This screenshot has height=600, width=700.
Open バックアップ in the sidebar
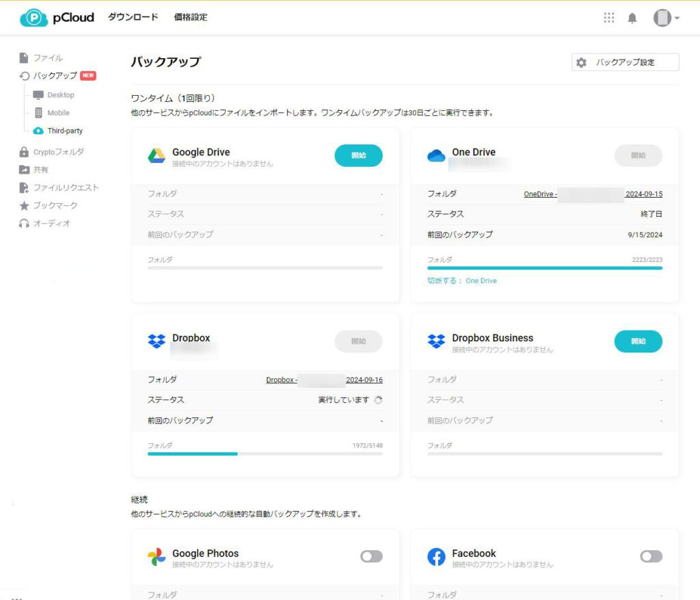pyautogui.click(x=55, y=75)
